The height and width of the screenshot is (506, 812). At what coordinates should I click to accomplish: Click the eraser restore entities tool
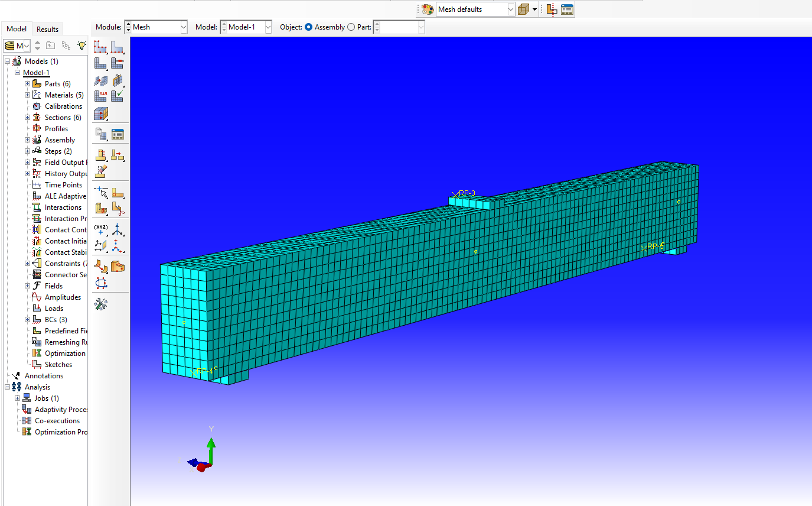tap(101, 171)
